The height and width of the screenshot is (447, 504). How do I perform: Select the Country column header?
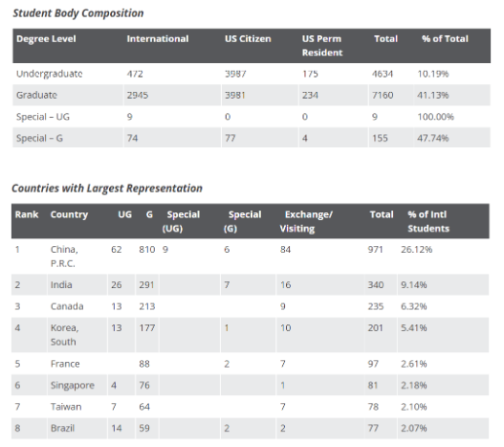point(69,214)
